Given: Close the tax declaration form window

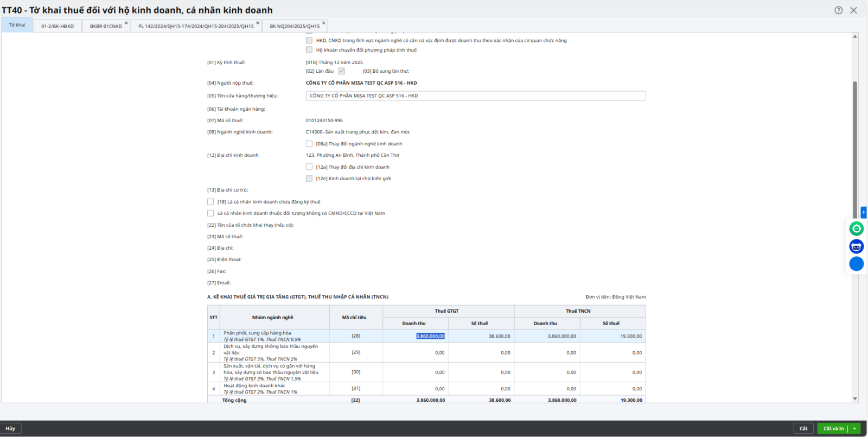Looking at the screenshot, I should (x=853, y=10).
